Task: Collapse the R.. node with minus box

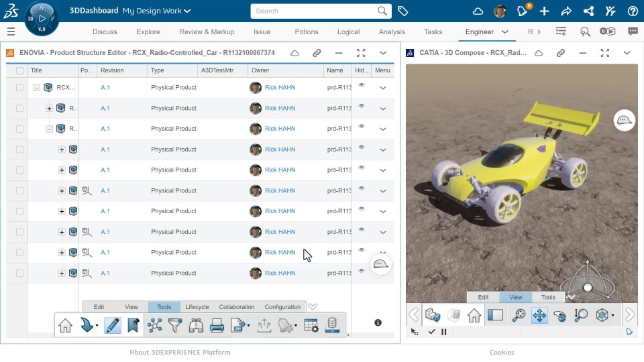Action: pos(49,129)
